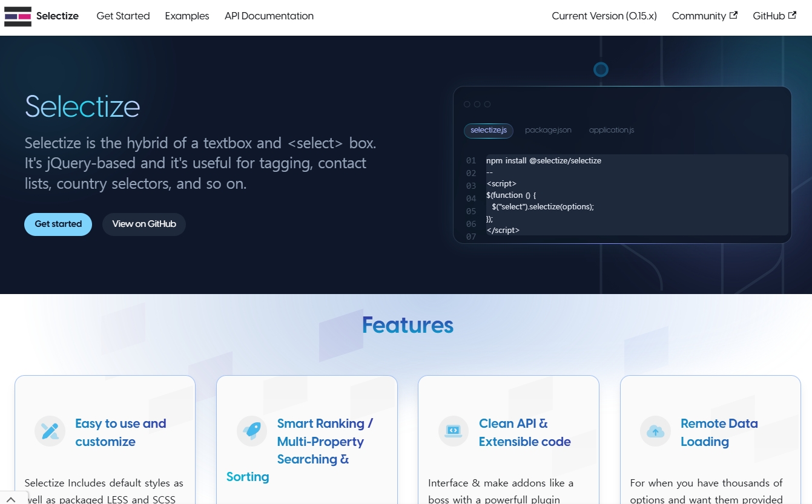Go to the Examples page
Viewport: 812px width, 504px height.
pos(187,16)
